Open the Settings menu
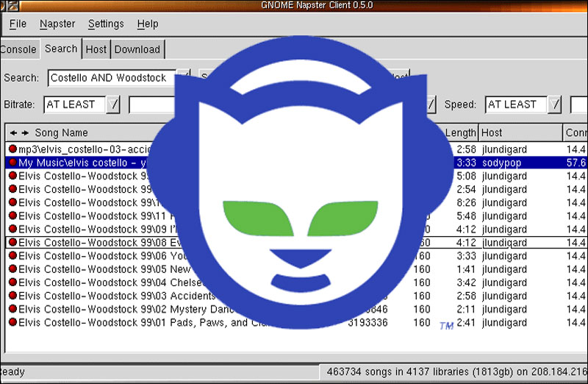This screenshot has height=384, width=588. point(106,24)
